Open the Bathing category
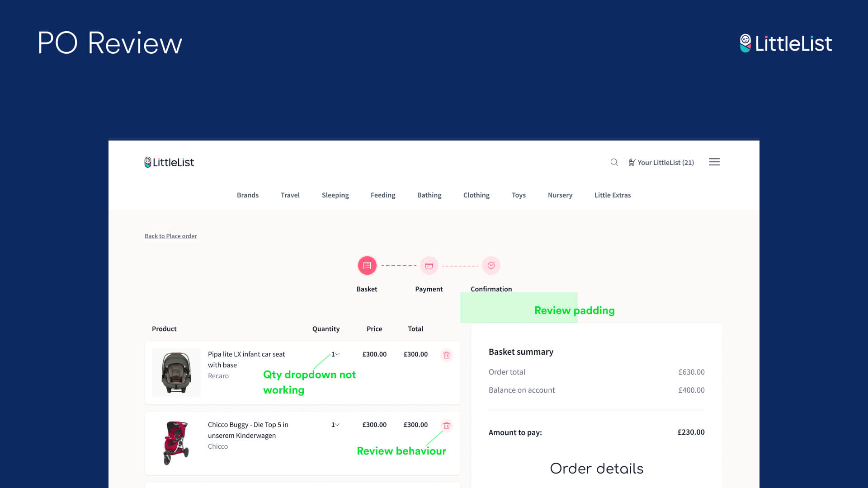Viewport: 868px width, 488px height. point(429,195)
